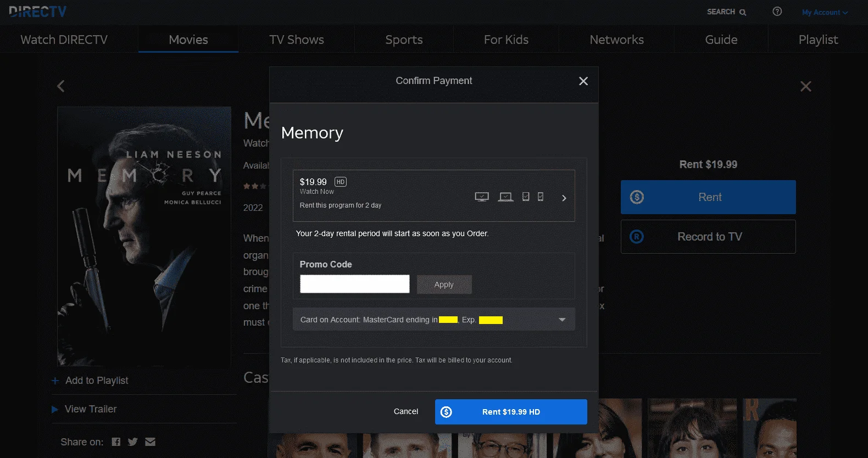Open the My Account dropdown menu

pyautogui.click(x=825, y=13)
